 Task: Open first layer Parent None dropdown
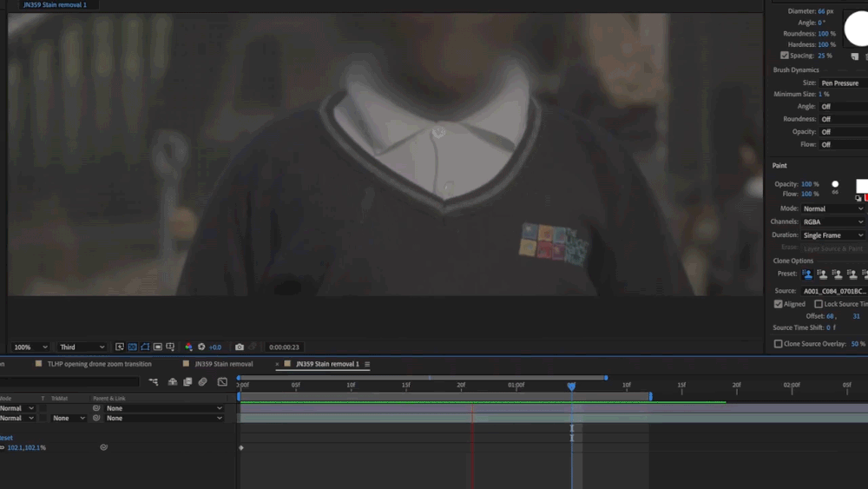164,408
